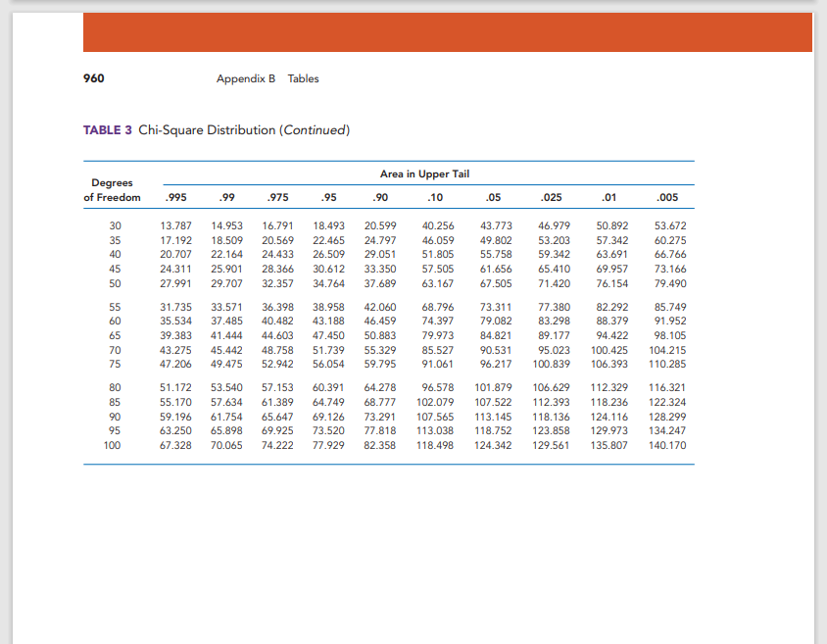Click the value 67.328
Image resolution: width=827 pixels, height=644 pixels.
coord(175,446)
